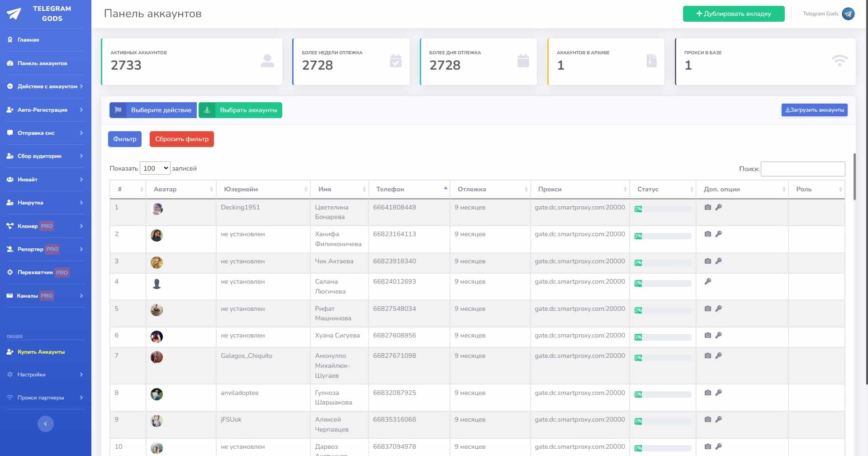Click camera icon in jFSUok row

[707, 419]
